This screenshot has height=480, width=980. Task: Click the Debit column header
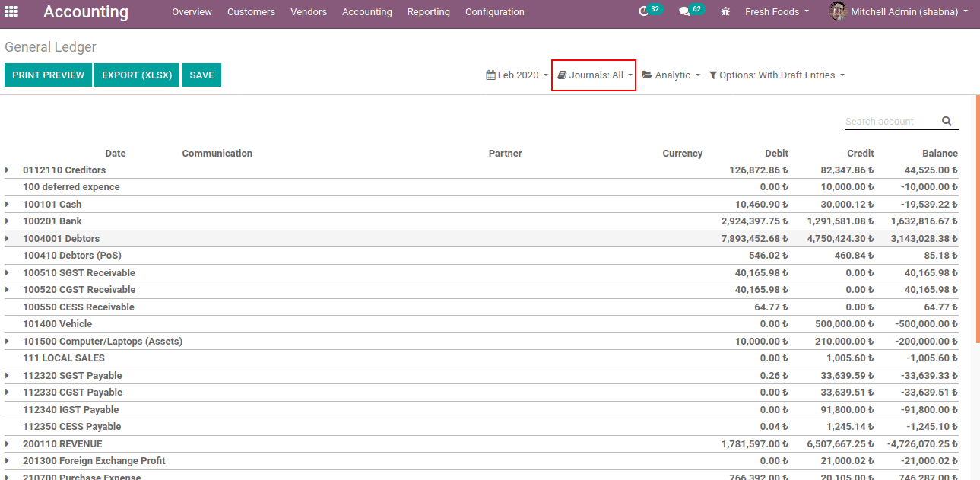click(777, 153)
